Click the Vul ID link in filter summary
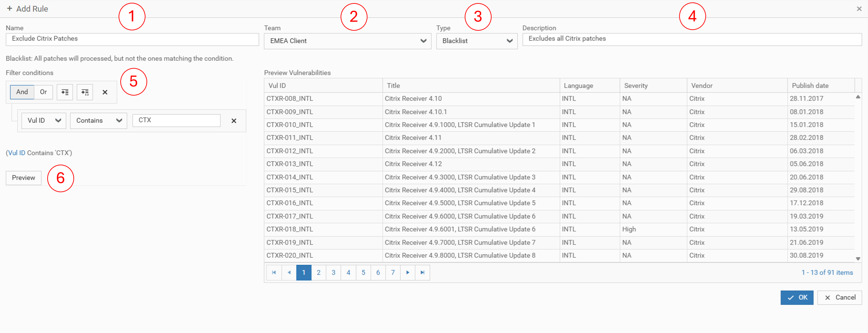This screenshot has height=333, width=868. (17, 153)
